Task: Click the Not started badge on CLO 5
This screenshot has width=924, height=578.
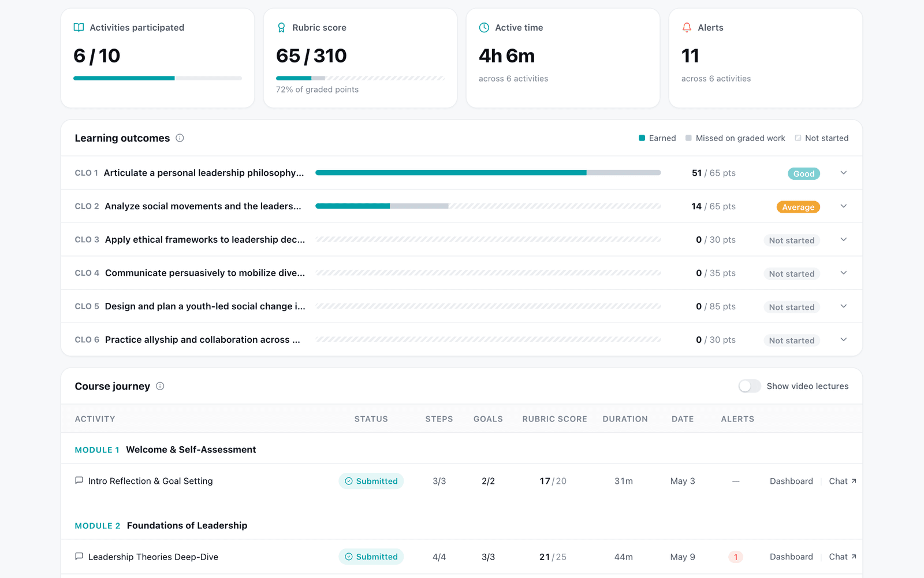Action: [791, 307]
